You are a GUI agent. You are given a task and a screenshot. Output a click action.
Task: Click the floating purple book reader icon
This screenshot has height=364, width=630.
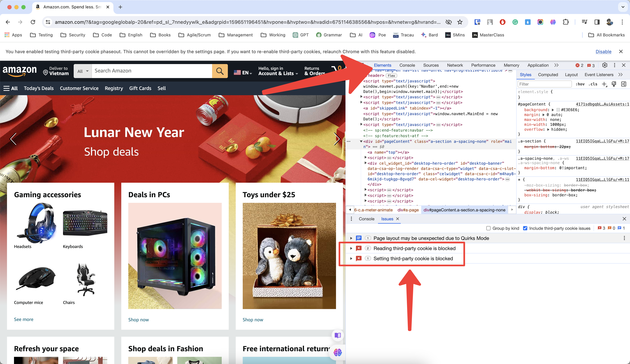coord(338,335)
